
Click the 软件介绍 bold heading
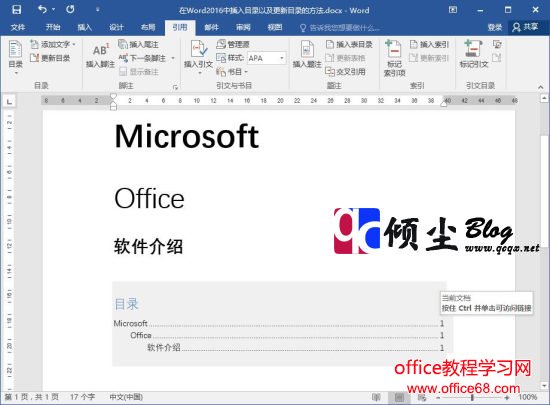[148, 246]
